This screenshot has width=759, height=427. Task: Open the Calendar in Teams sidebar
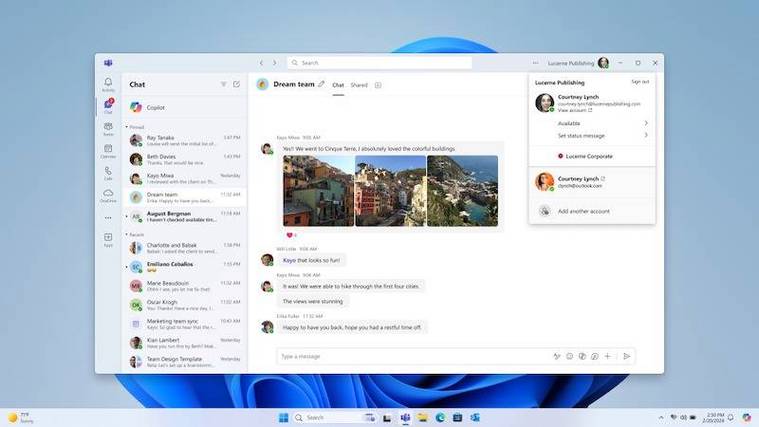(x=108, y=150)
